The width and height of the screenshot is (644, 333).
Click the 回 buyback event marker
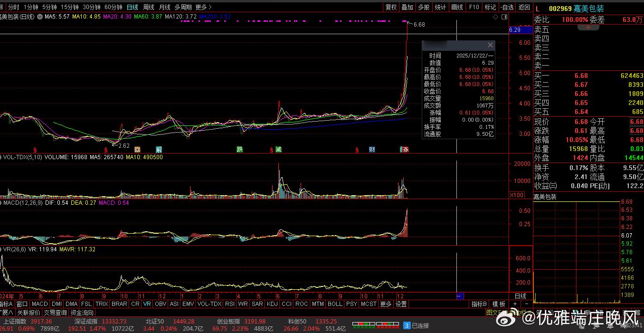click(138, 149)
